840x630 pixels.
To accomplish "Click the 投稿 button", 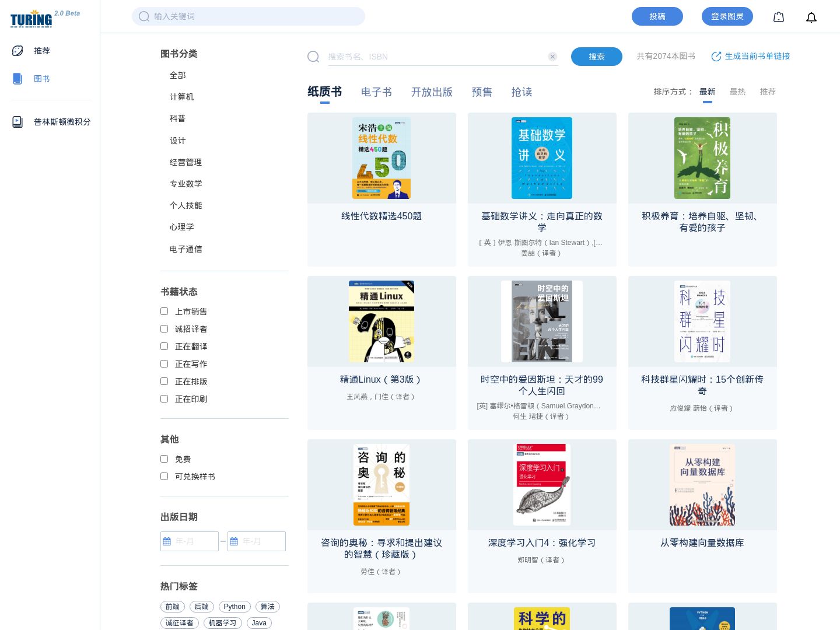I will tap(657, 16).
